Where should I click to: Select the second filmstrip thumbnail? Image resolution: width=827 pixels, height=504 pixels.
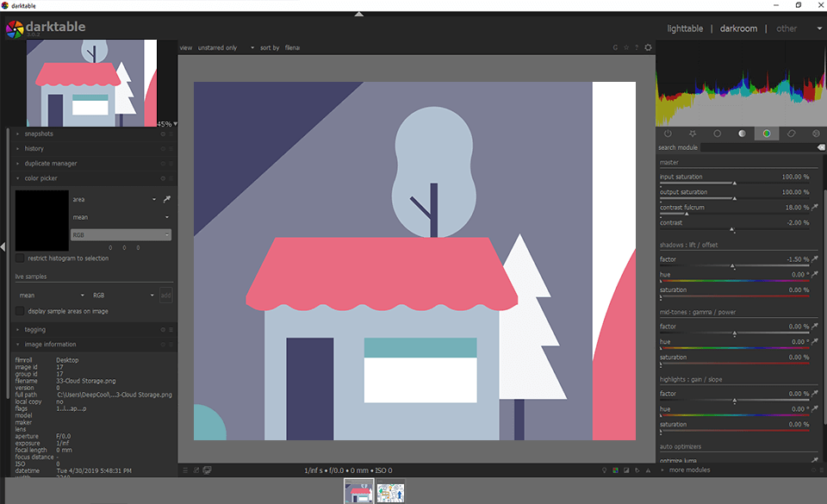(x=390, y=491)
